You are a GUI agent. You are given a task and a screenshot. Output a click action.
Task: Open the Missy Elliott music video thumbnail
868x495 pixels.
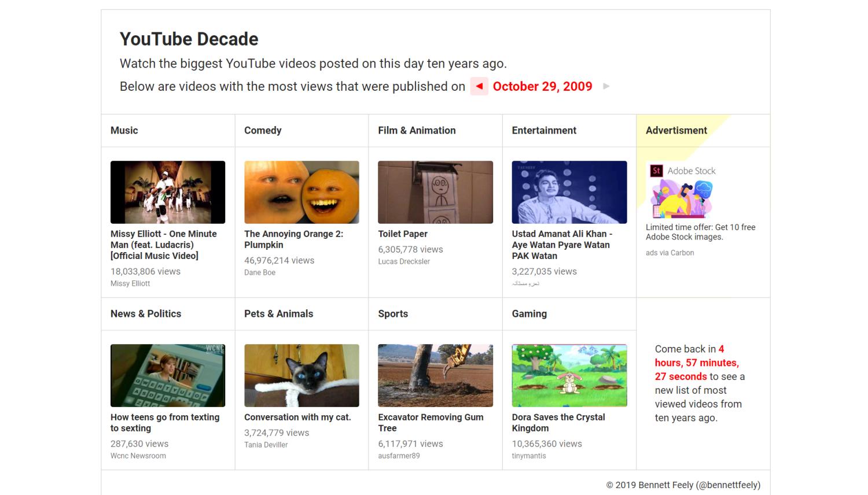tap(168, 192)
